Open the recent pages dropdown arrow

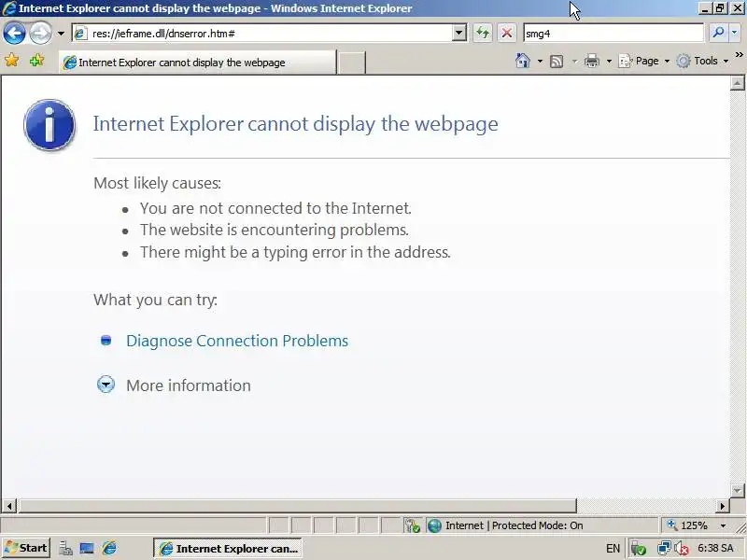click(61, 34)
